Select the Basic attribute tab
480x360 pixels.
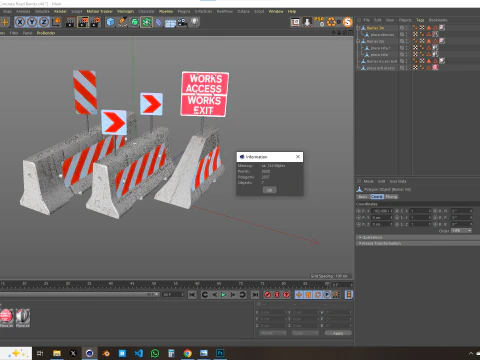(x=363, y=197)
